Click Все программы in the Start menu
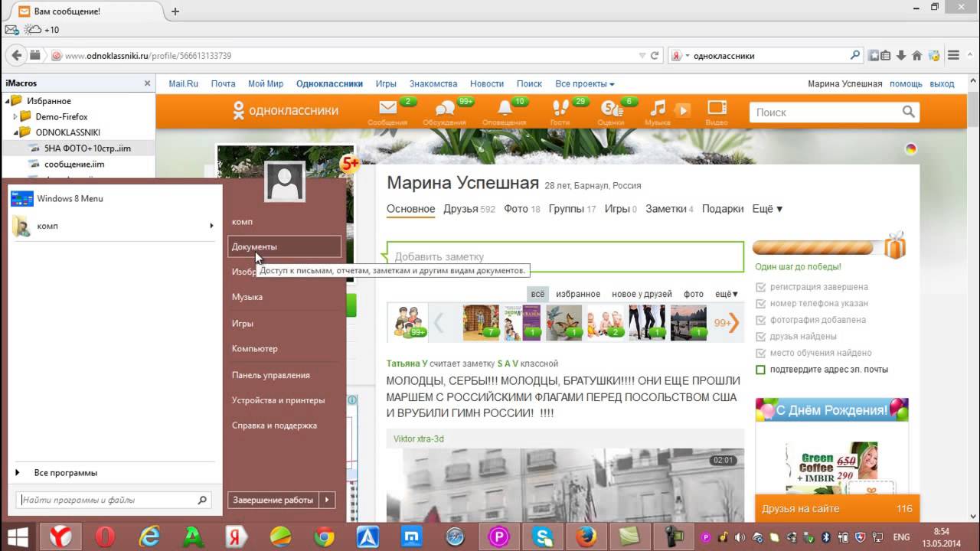The width and height of the screenshot is (980, 551). pyautogui.click(x=66, y=473)
